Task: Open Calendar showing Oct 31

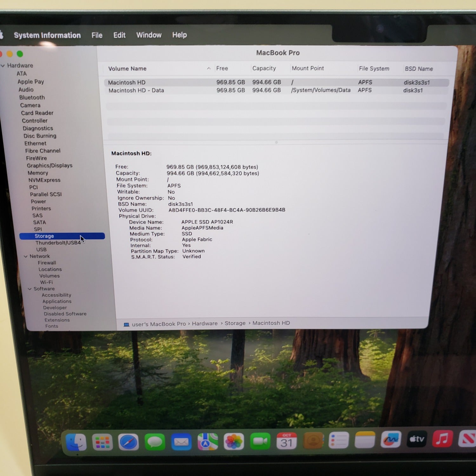Action: [287, 441]
